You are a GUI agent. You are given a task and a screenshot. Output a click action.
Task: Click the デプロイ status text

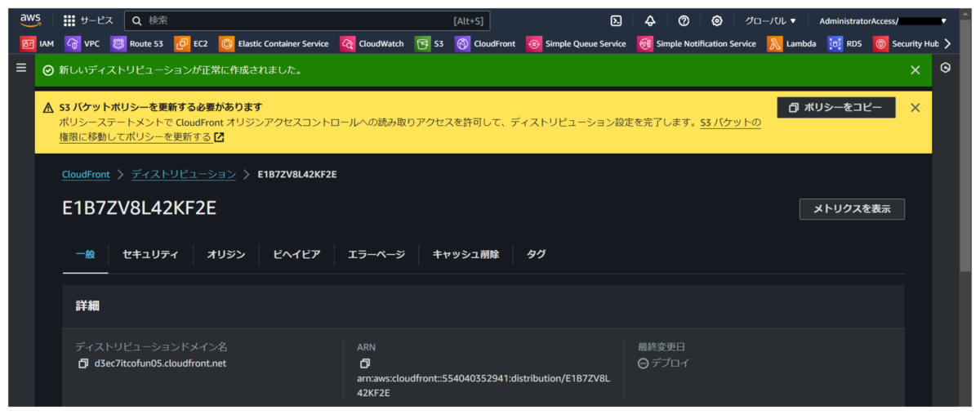click(670, 364)
